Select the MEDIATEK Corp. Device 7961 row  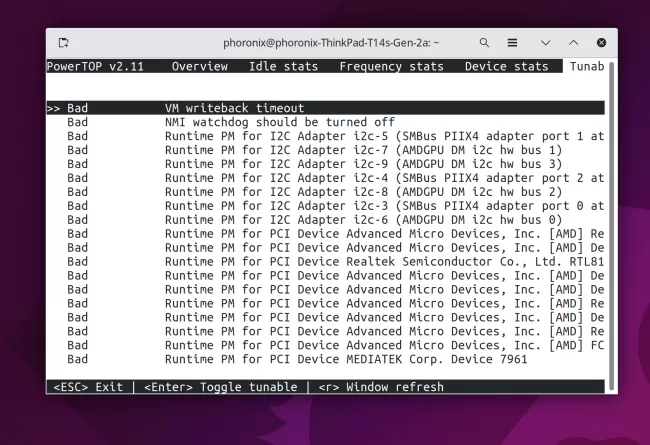tap(325, 359)
